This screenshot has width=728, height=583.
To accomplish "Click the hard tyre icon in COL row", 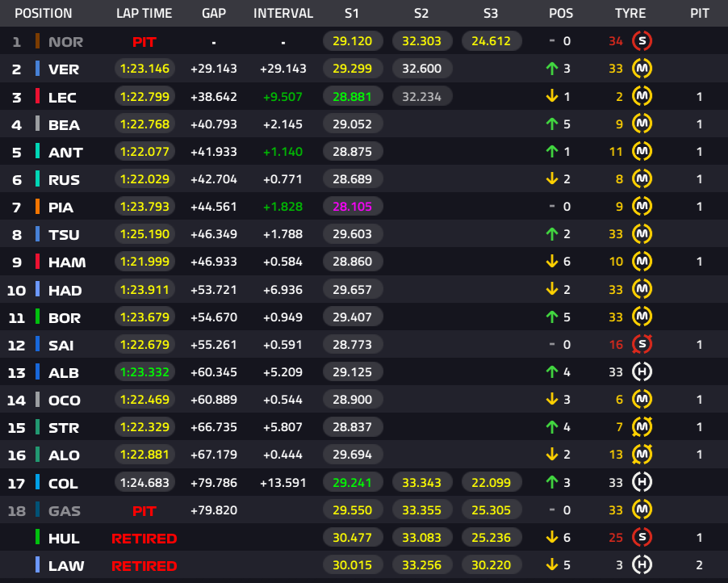I will pos(642,482).
